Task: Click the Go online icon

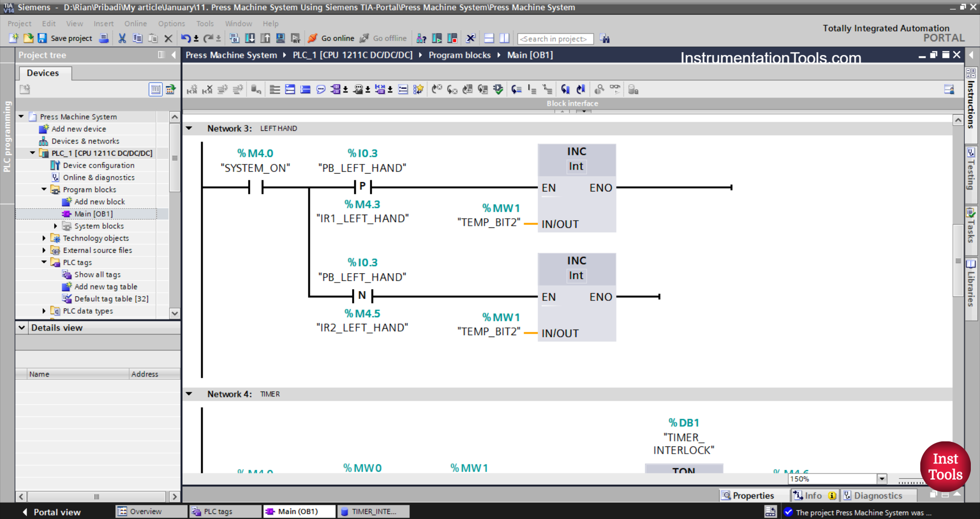Action: click(x=313, y=38)
